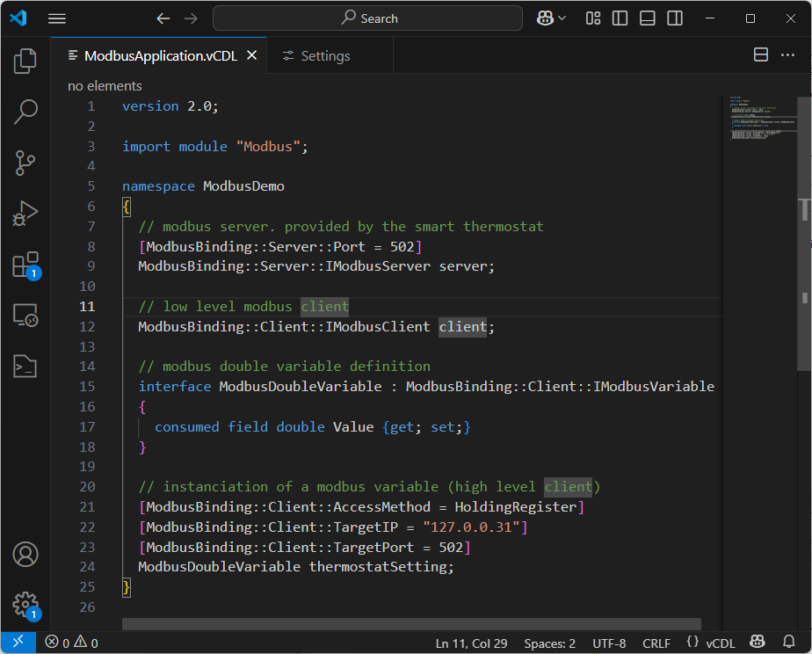Click the highlighted 'client' variable on line 12
The image size is (812, 654).
click(463, 327)
